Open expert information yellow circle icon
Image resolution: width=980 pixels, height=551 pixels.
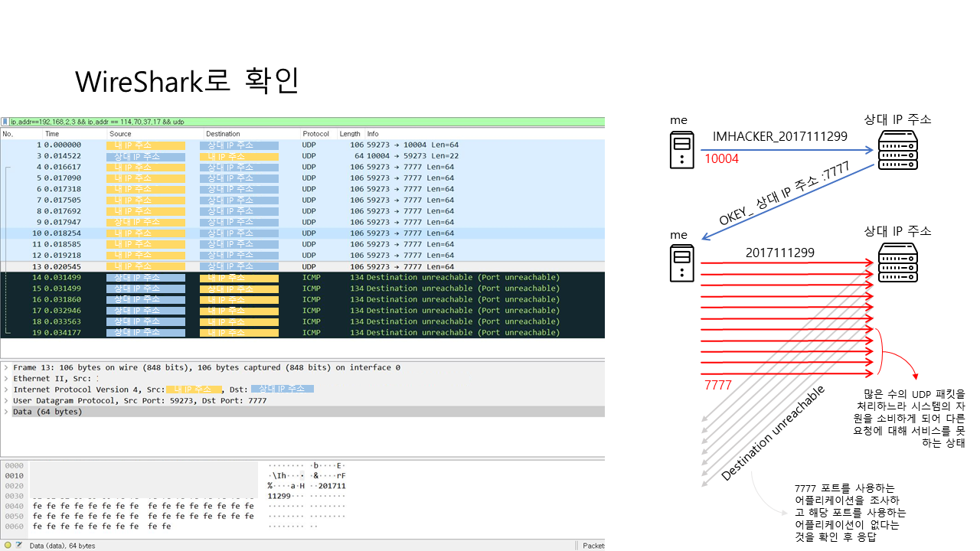8,546
